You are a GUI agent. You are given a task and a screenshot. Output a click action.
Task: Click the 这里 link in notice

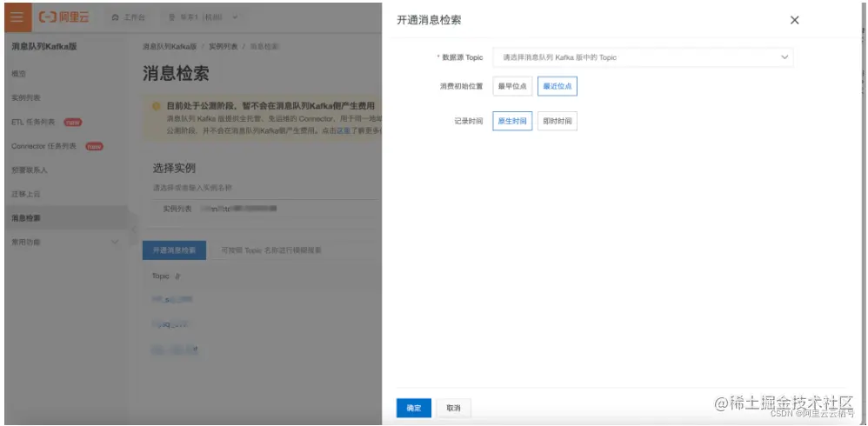tap(344, 130)
